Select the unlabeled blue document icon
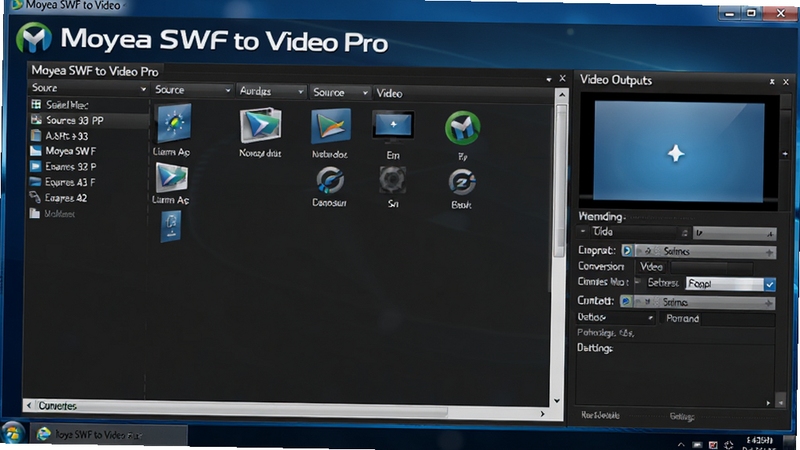This screenshot has width=800, height=450. 171,227
